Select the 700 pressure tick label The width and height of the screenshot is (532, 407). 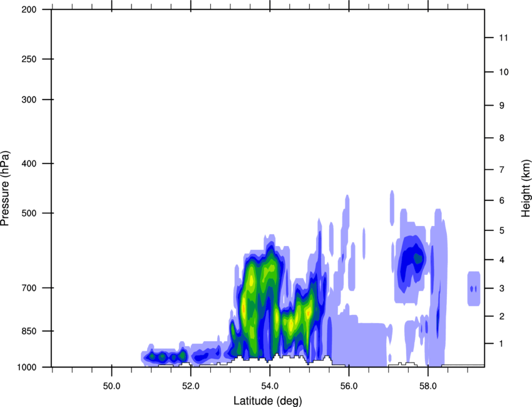[29, 288]
